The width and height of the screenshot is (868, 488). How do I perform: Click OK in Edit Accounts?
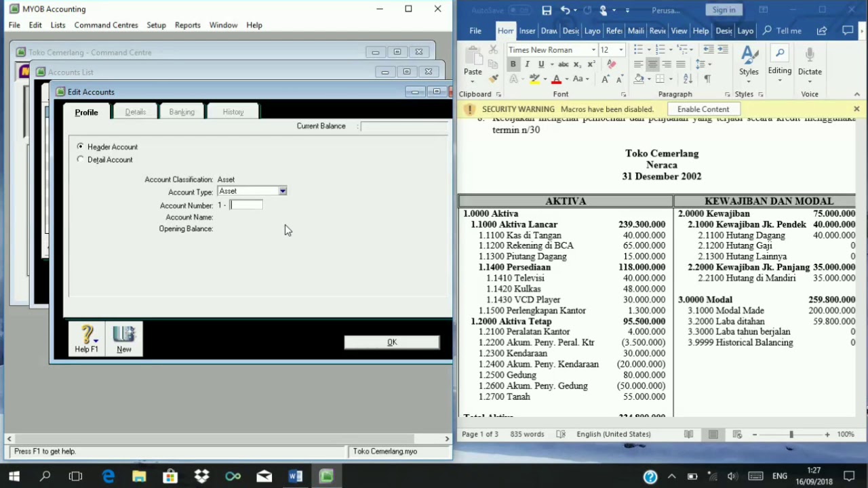click(392, 342)
